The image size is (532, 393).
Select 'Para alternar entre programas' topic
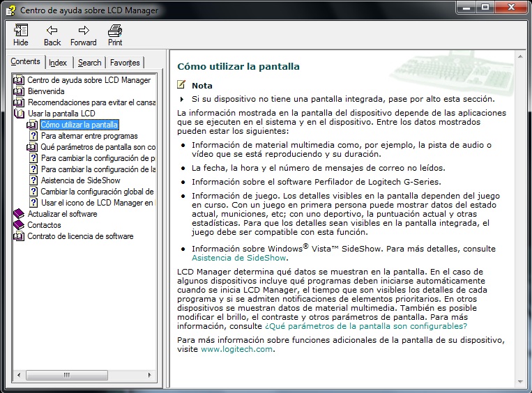point(89,136)
